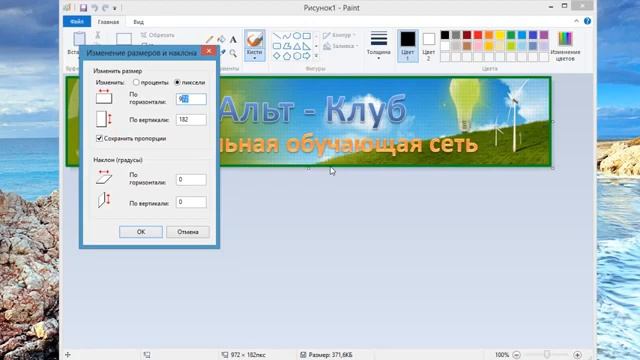Click the Undo arrow in title bar
Image resolution: width=640 pixels, height=360 pixels.
tap(95, 8)
